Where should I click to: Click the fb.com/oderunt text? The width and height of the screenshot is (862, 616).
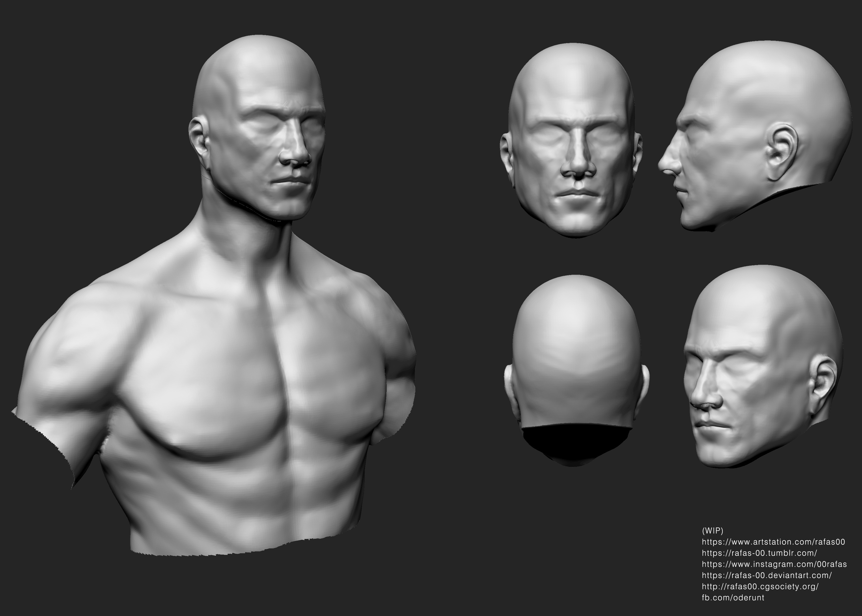pyautogui.click(x=733, y=597)
